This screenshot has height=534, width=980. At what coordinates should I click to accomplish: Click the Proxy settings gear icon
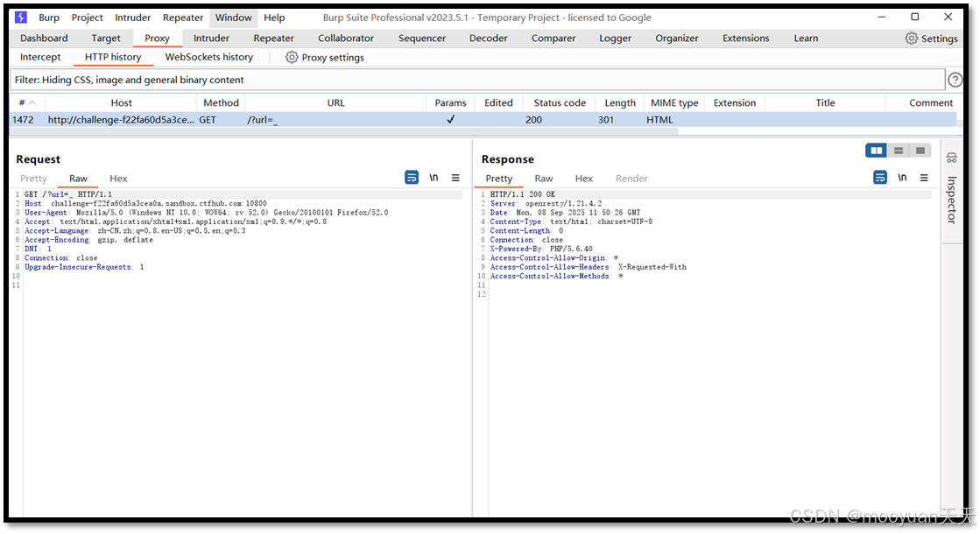tap(292, 57)
